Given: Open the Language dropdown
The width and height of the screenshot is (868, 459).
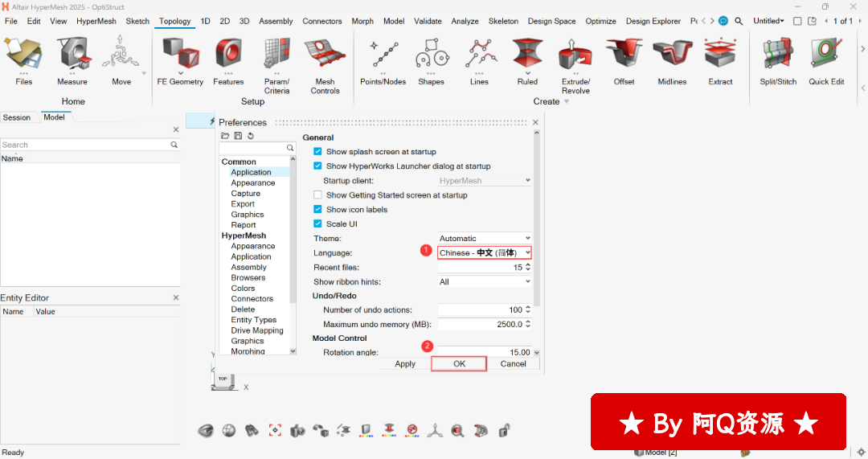Looking at the screenshot, I should coord(485,252).
